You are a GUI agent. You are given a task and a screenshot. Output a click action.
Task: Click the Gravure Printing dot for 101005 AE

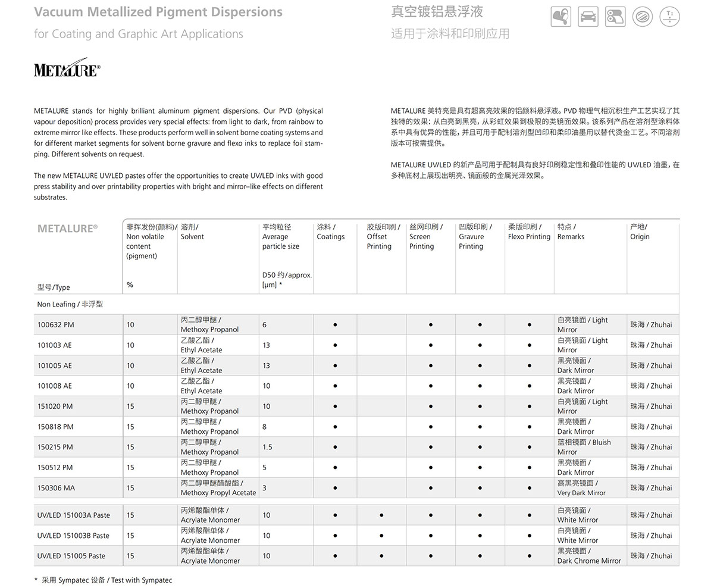(480, 365)
